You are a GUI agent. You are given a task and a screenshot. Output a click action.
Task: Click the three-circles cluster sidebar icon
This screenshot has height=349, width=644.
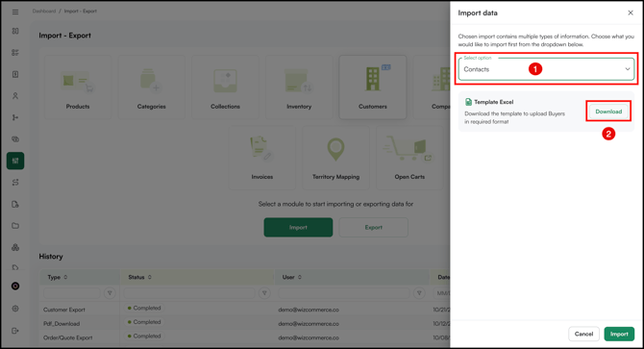click(15, 247)
